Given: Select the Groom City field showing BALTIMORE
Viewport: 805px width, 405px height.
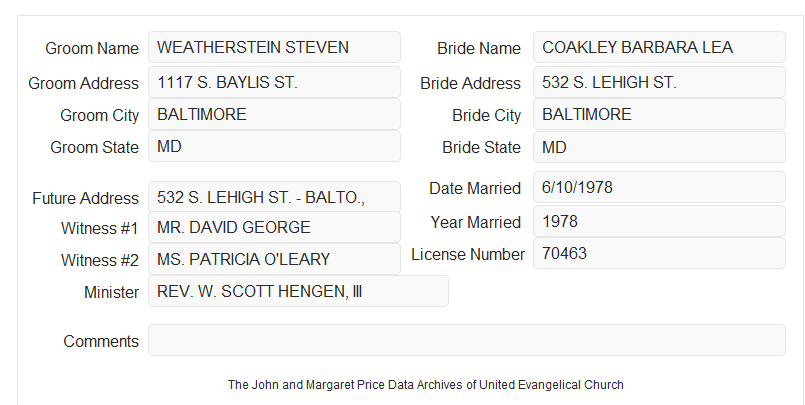Looking at the screenshot, I should (274, 114).
